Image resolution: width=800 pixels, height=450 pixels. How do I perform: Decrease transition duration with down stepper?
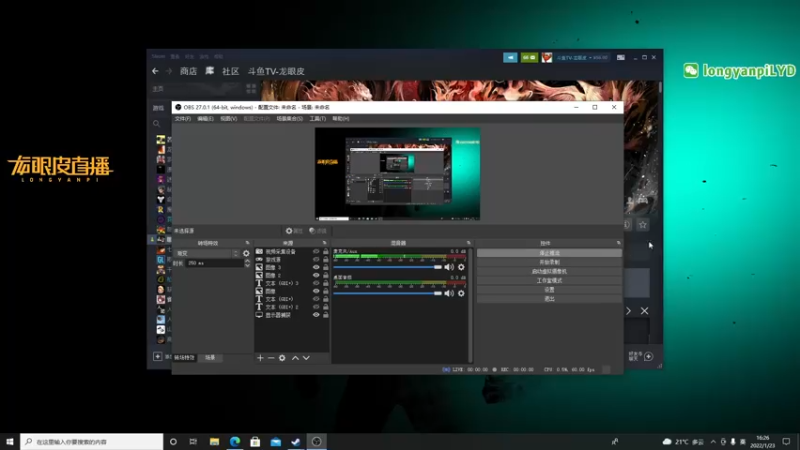pos(247,265)
